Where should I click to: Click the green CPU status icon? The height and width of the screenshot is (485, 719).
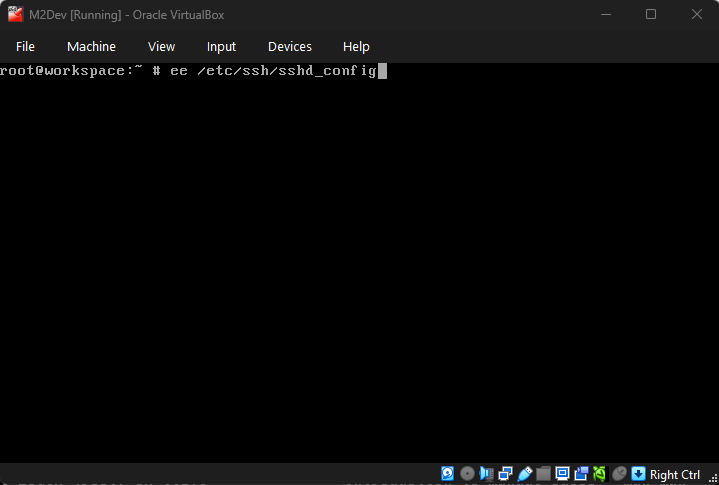(600, 474)
